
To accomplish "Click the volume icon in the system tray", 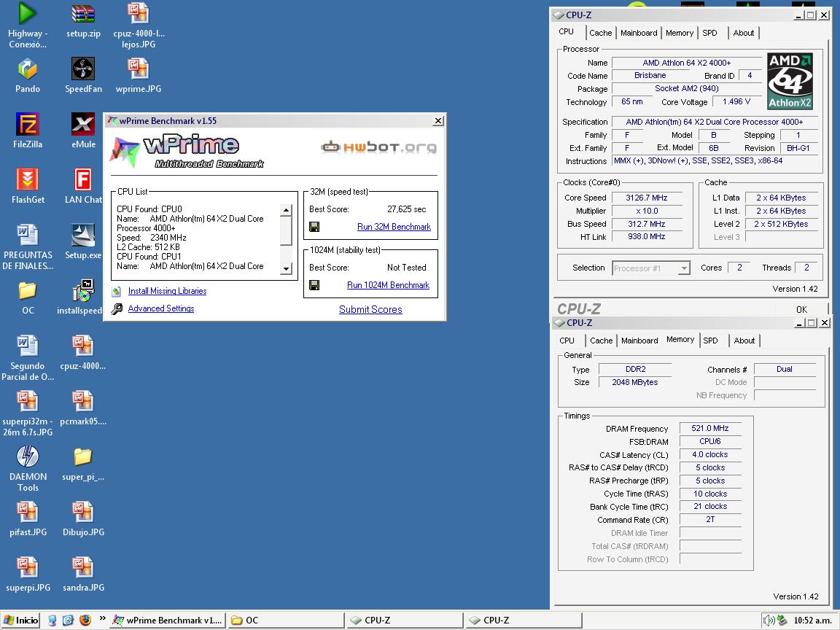I will tap(769, 620).
